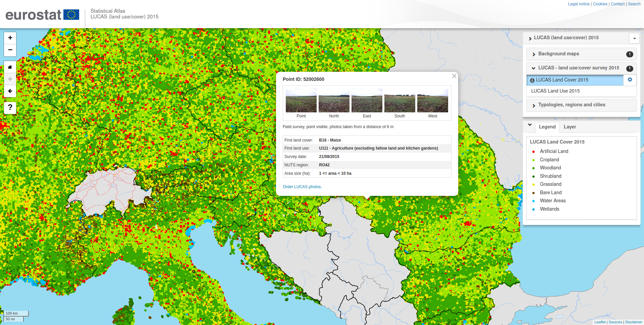
Task: Switch to the Legend tab
Action: (x=547, y=127)
